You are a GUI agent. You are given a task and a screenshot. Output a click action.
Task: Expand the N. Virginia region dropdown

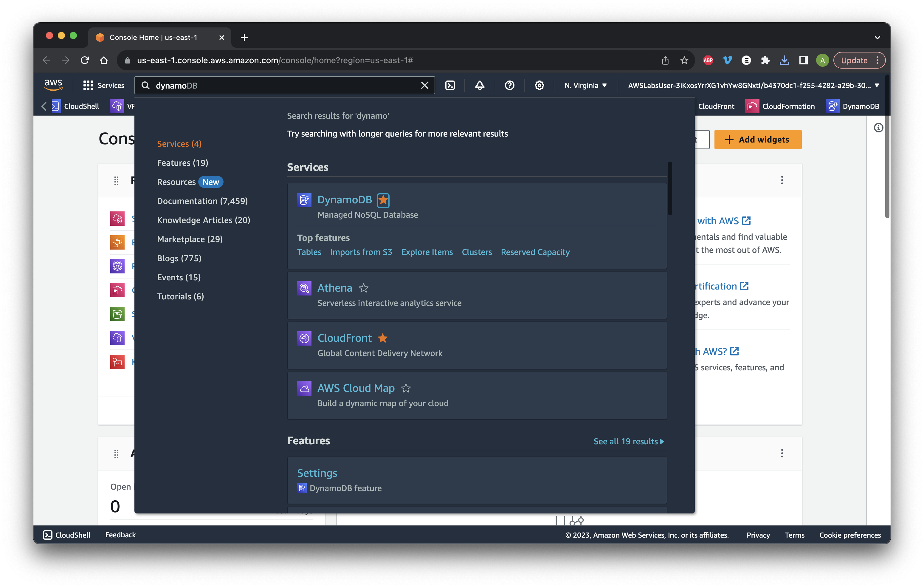coord(585,85)
